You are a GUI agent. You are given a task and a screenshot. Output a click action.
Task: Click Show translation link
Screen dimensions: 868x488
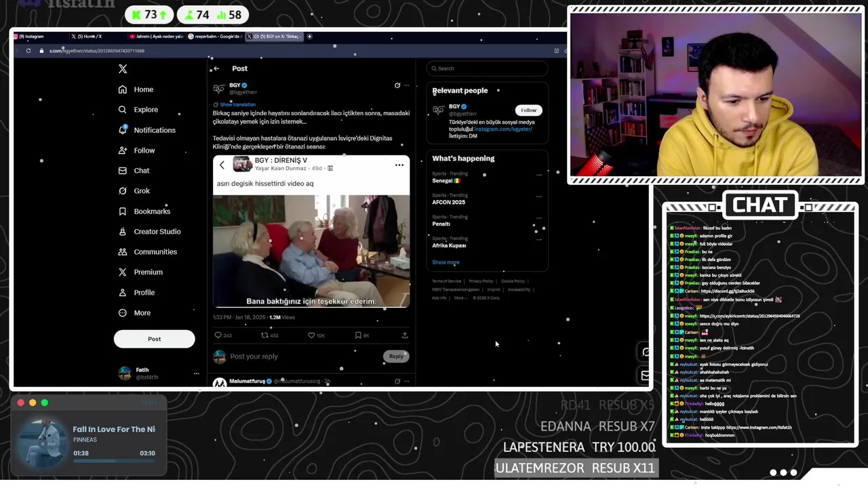(x=238, y=104)
